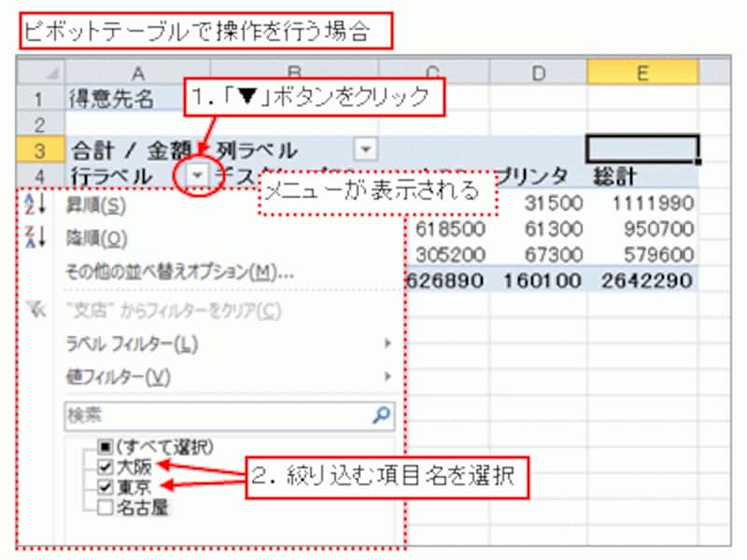Click the 東京 item label

tap(134, 487)
